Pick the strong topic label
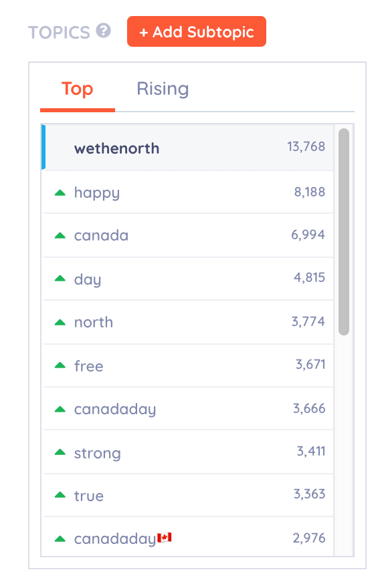380x588 pixels. (98, 454)
